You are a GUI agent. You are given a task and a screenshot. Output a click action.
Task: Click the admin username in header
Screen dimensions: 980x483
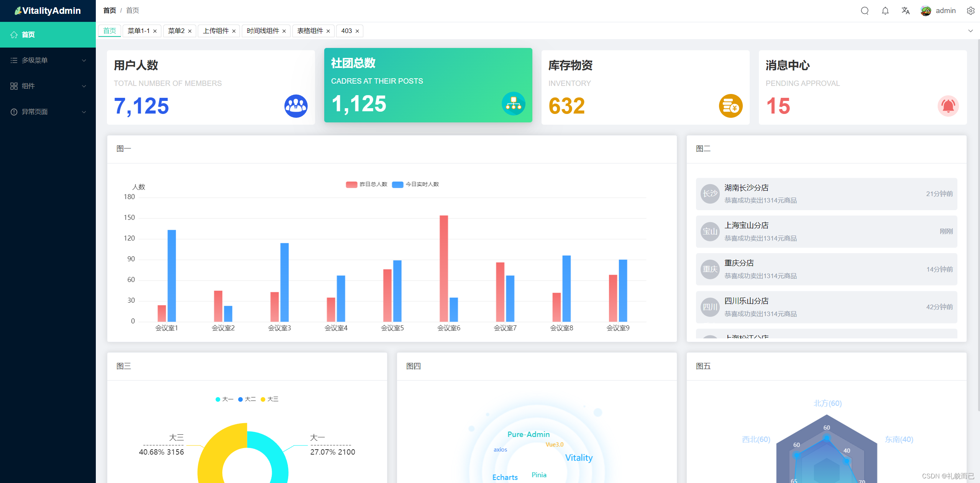pos(946,11)
